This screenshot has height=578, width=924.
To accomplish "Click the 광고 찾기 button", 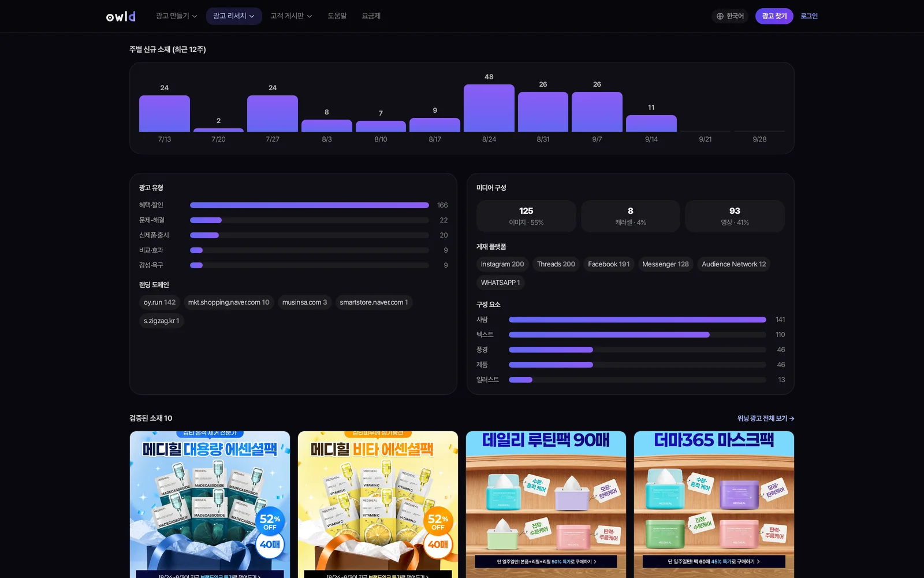I will 774,16.
